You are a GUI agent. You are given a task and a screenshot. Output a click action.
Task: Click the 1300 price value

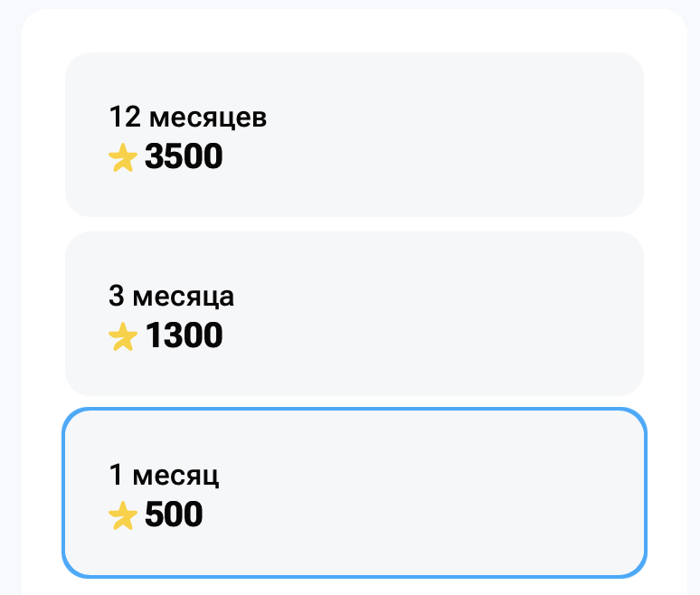tap(184, 336)
